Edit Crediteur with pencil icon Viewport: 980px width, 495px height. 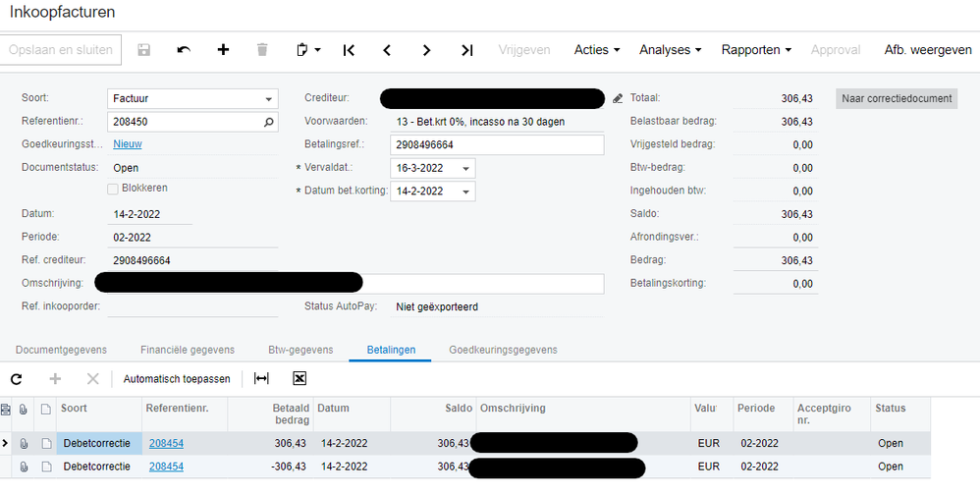[x=618, y=98]
